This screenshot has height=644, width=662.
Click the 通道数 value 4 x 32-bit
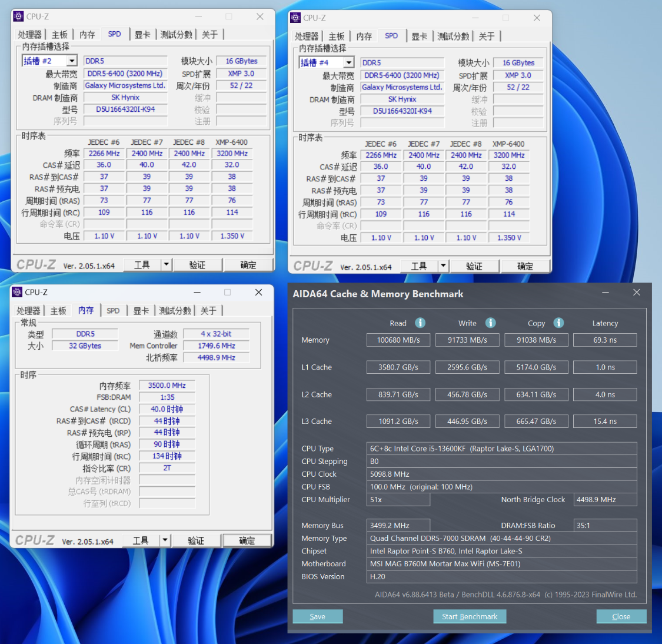(x=216, y=334)
